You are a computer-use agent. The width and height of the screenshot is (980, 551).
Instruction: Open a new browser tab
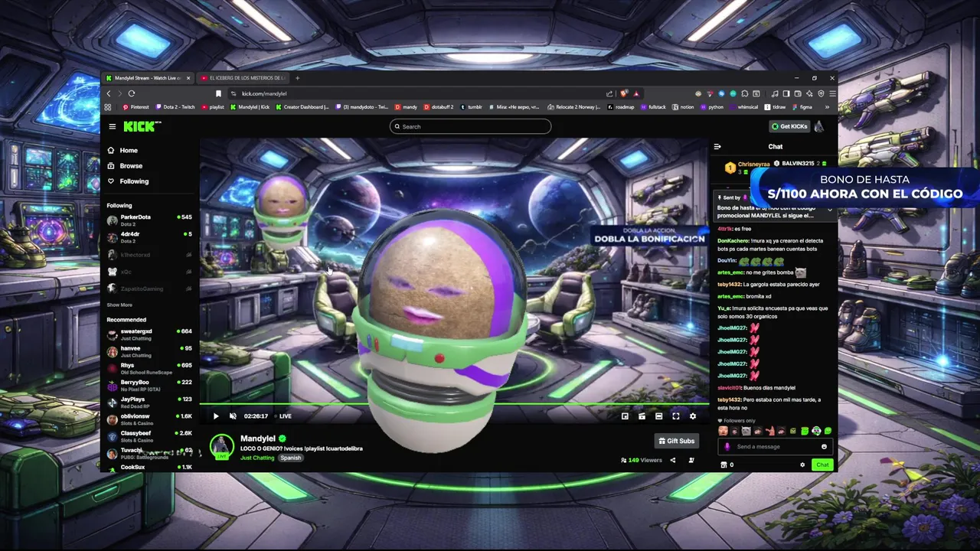coord(298,78)
